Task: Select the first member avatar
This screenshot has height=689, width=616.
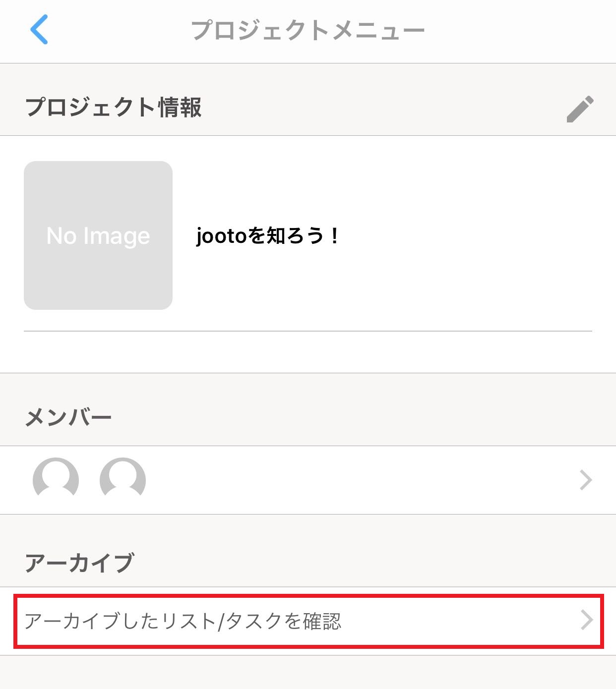Action: pos(56,479)
